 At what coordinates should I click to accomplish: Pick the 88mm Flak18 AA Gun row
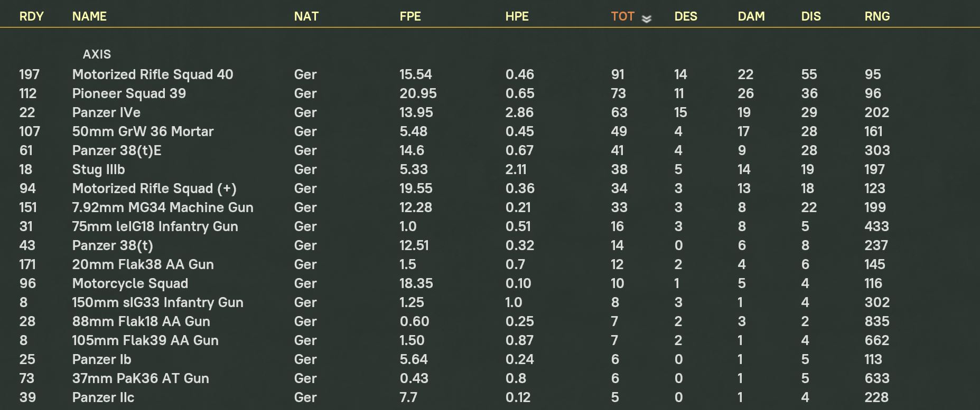pyautogui.click(x=490, y=321)
